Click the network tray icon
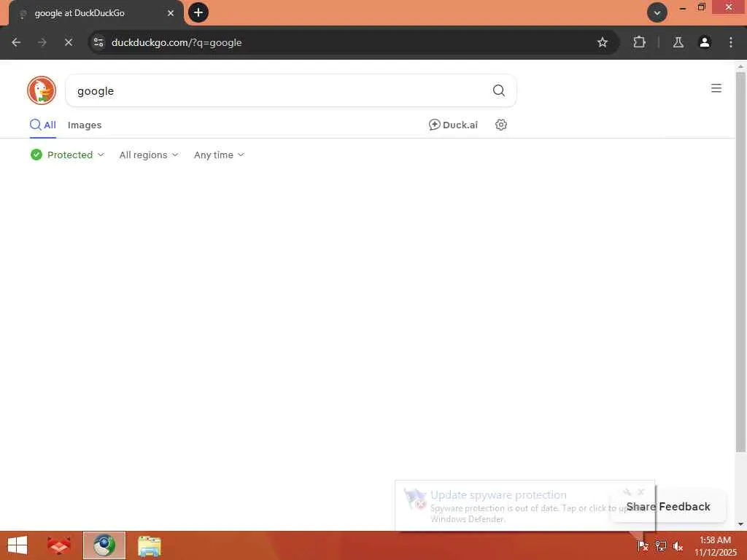Screen dimensions: 747x560 click(660, 546)
